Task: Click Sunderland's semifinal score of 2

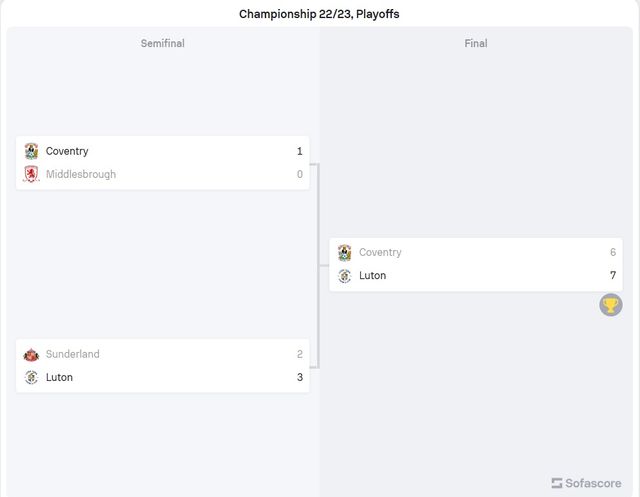Action: click(299, 354)
